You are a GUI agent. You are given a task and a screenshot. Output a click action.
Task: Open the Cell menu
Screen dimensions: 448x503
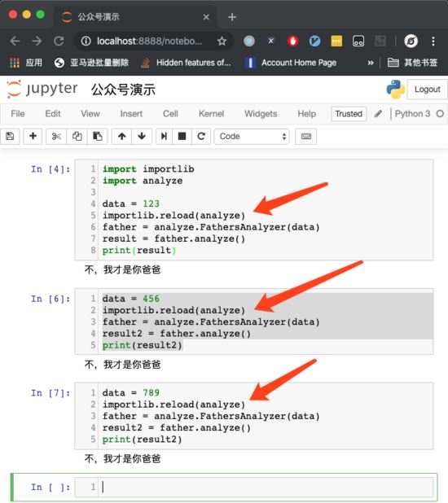point(170,114)
